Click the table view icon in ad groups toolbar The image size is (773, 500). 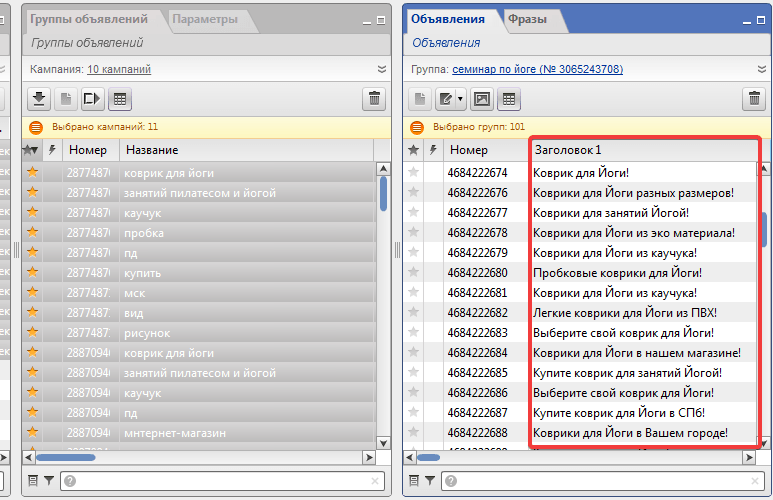pyautogui.click(x=120, y=98)
